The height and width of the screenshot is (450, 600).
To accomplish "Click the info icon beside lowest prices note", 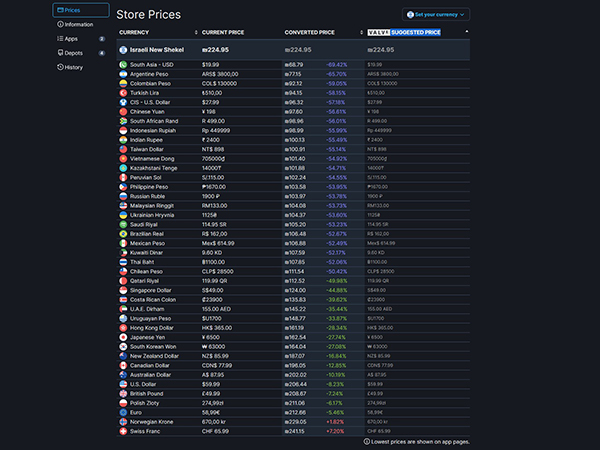I will 366,442.
